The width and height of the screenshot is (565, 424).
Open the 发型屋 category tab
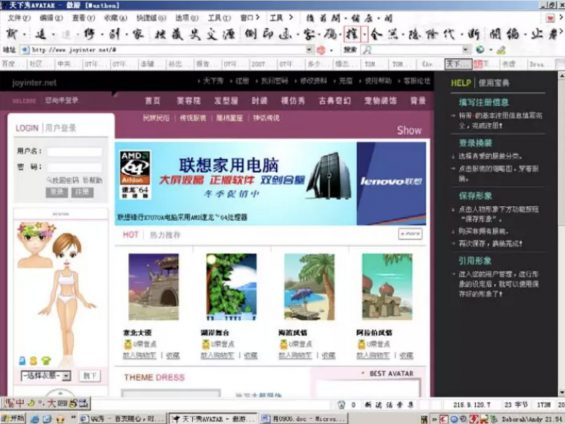[x=226, y=101]
